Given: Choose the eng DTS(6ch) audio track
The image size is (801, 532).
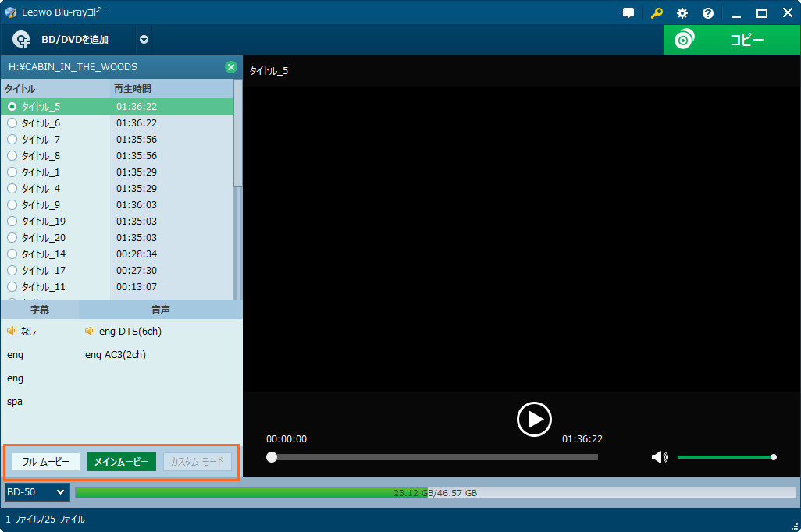Looking at the screenshot, I should click(x=130, y=332).
